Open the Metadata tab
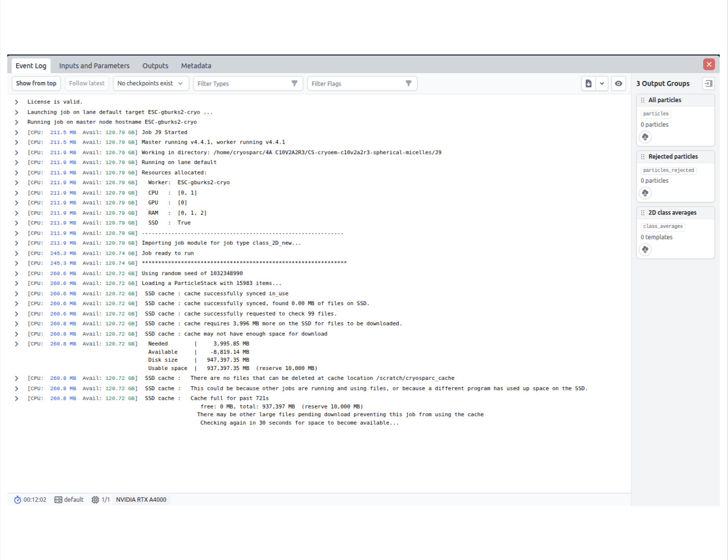The height and width of the screenshot is (560, 728). click(196, 66)
